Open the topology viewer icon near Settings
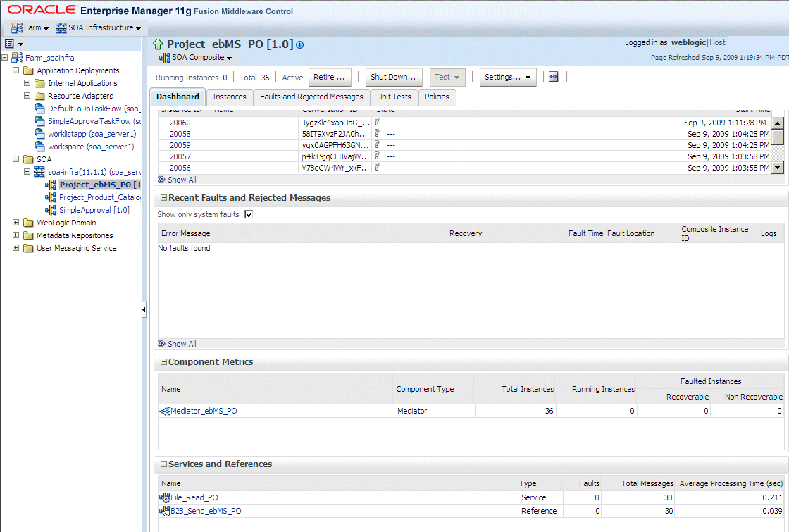 [554, 77]
